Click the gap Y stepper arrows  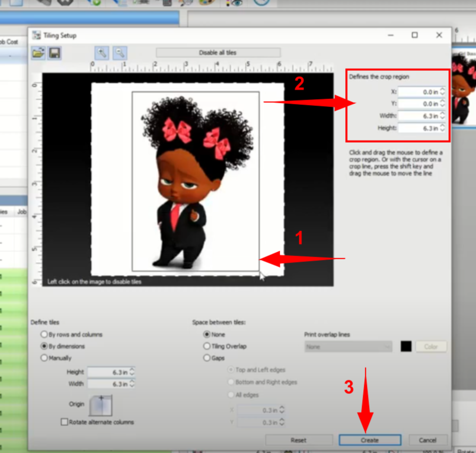(282, 422)
